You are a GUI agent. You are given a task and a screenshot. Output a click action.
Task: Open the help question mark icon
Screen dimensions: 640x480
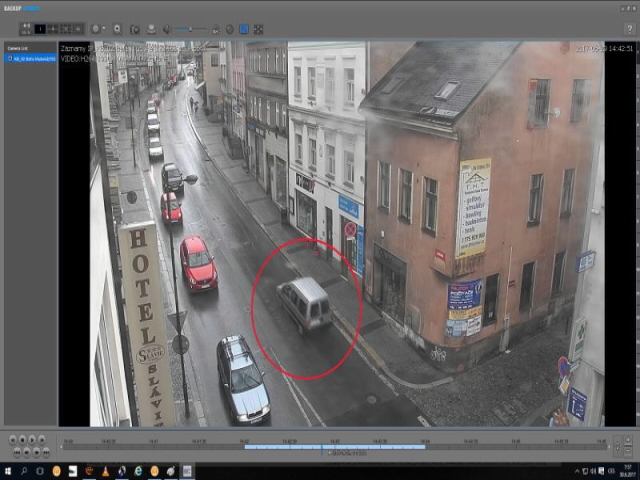[629, 28]
